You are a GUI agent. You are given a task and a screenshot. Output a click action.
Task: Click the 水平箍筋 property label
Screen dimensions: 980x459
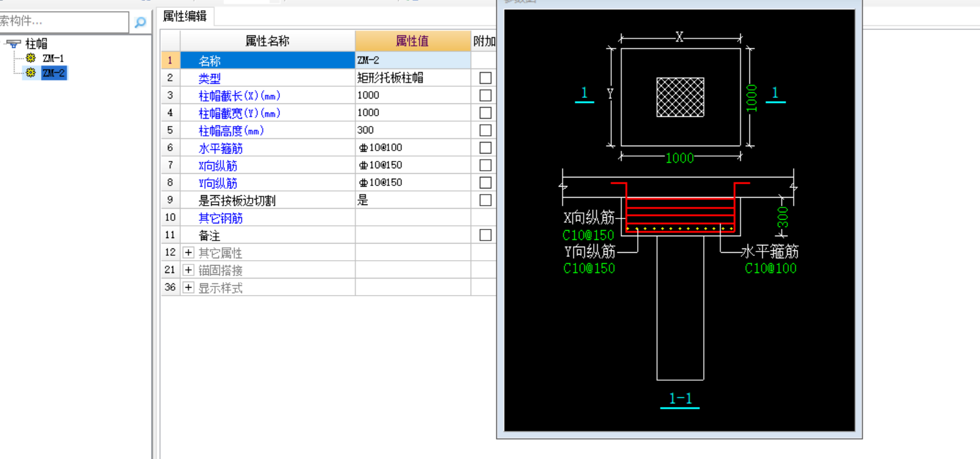(221, 148)
